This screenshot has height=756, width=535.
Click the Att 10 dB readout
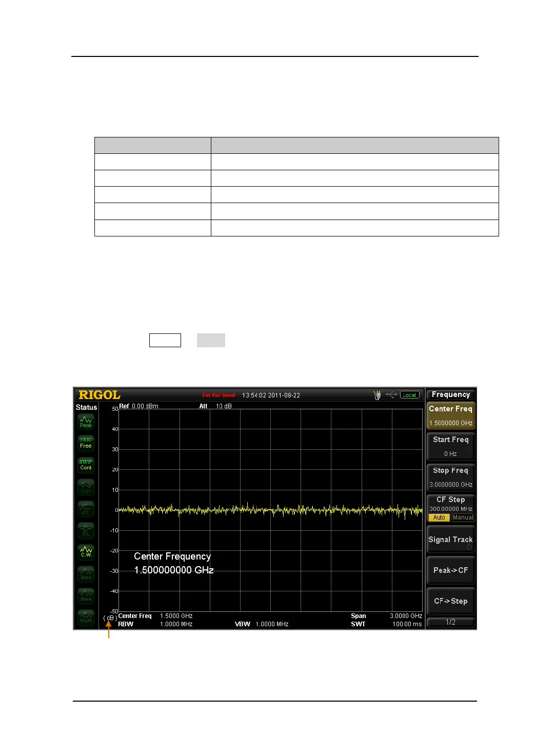215,406
